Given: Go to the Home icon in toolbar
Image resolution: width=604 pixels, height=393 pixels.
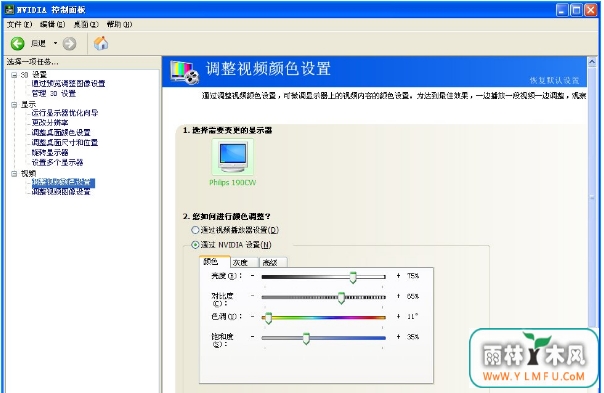Looking at the screenshot, I should point(101,43).
